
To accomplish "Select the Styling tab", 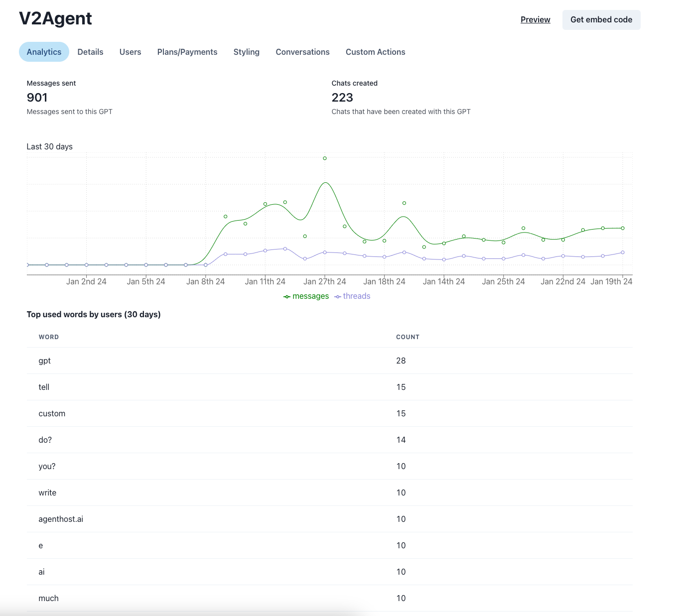I will 247,52.
